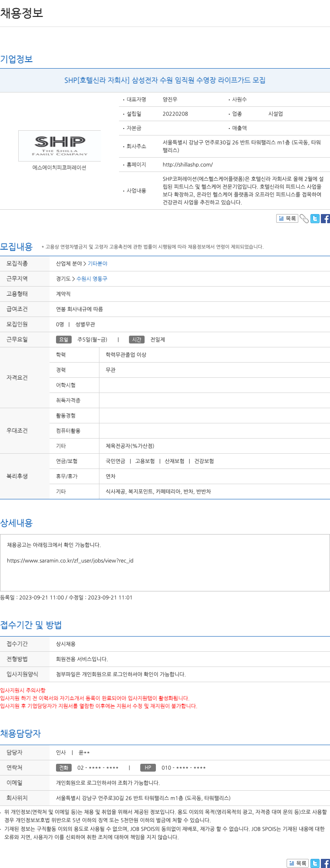This screenshot has height=868, width=330.
Task: Click the 채용정보 page heading
Action: tap(22, 13)
